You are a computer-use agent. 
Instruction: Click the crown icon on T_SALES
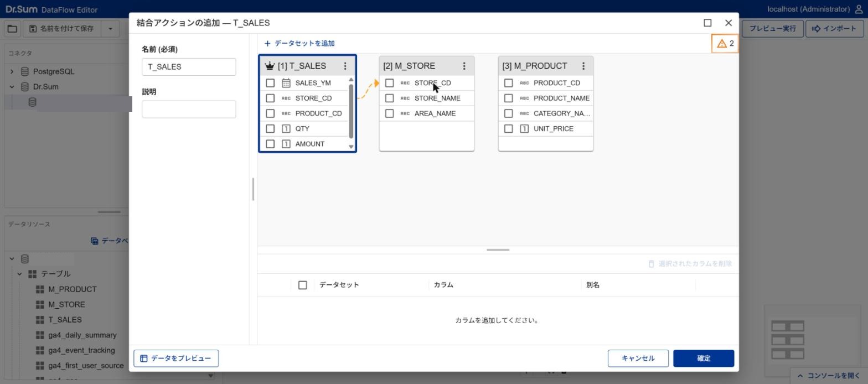[x=270, y=66]
